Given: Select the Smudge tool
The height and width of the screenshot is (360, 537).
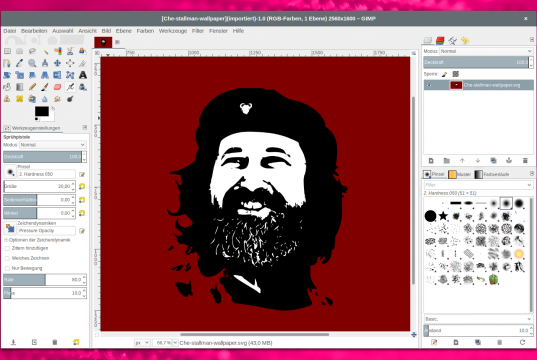Looking at the screenshot, I should (x=58, y=99).
